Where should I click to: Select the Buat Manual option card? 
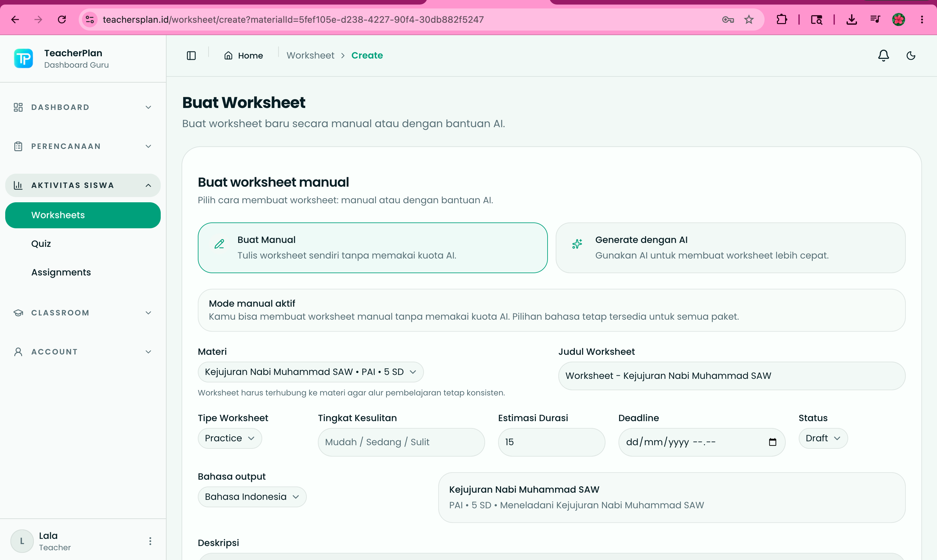pyautogui.click(x=373, y=247)
